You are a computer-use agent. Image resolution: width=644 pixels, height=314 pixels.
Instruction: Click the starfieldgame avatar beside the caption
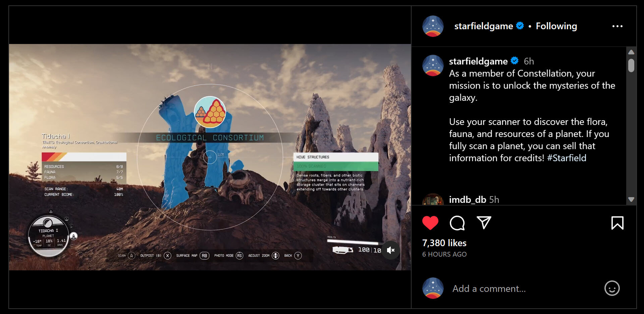click(433, 65)
